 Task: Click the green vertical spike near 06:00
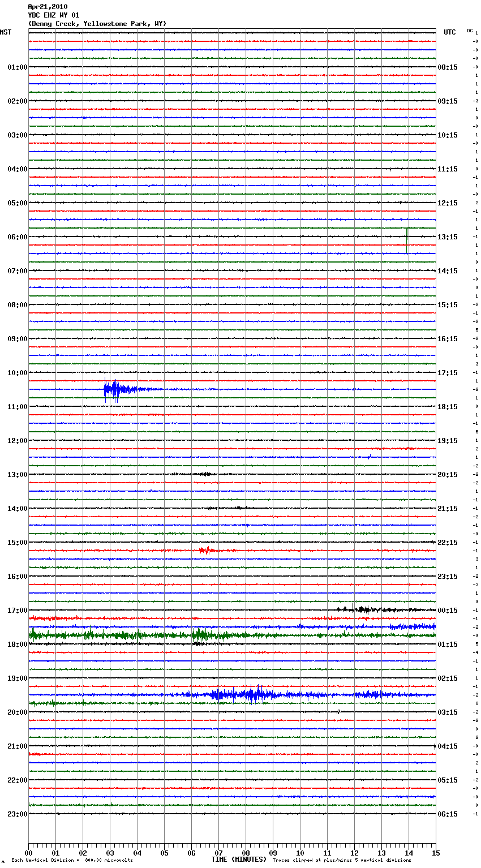407,239
